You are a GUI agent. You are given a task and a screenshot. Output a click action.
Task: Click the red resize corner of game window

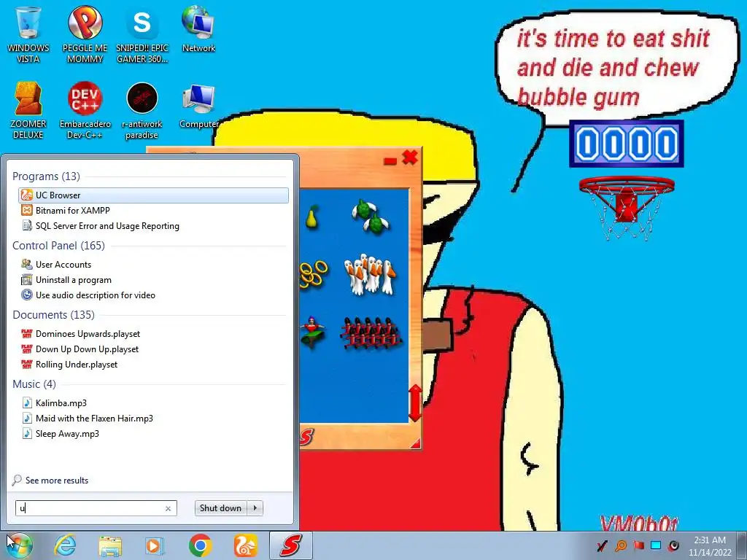pyautogui.click(x=415, y=444)
